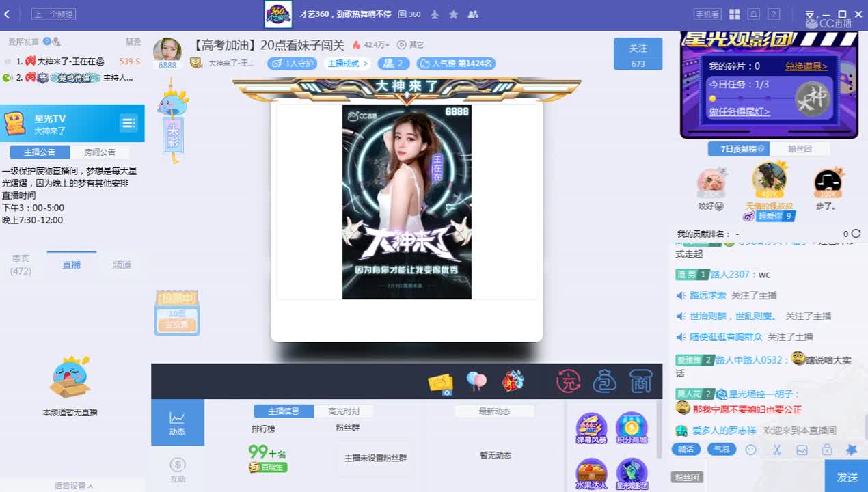Screen dimensions: 868x492
Task: Expand the 主播成就 chevron pill
Action: click(348, 64)
